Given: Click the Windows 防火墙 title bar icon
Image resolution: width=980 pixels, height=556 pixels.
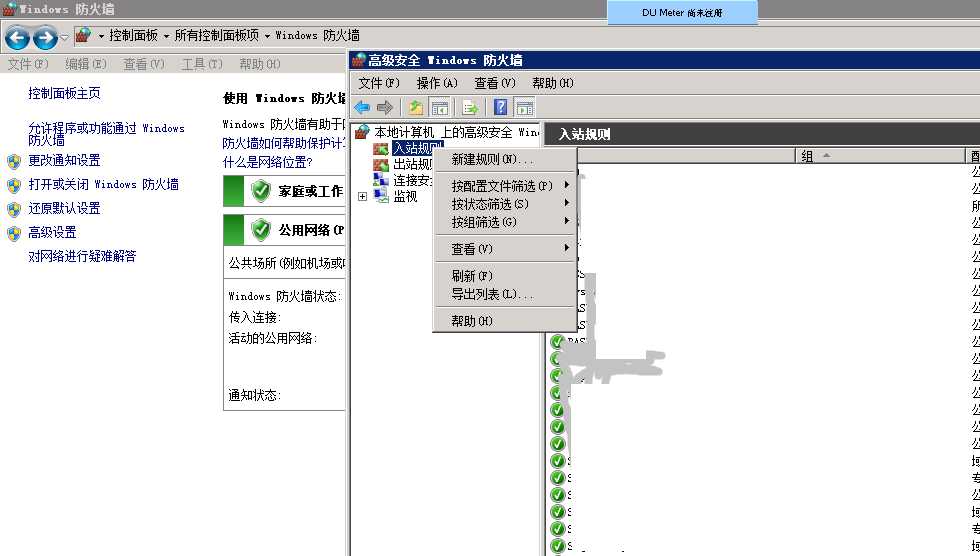Looking at the screenshot, I should 9,9.
